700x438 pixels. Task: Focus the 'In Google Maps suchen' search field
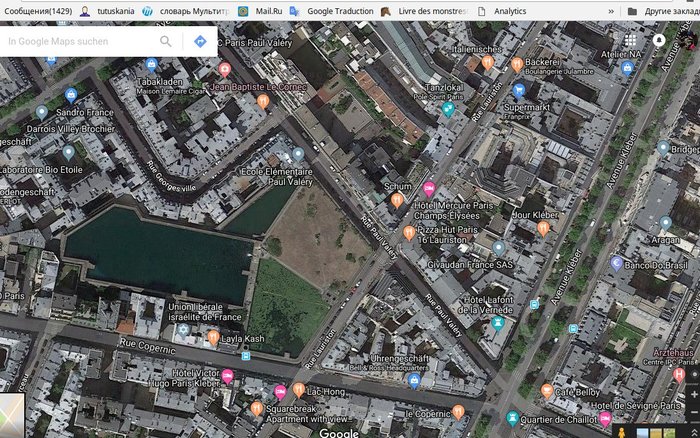(x=78, y=42)
